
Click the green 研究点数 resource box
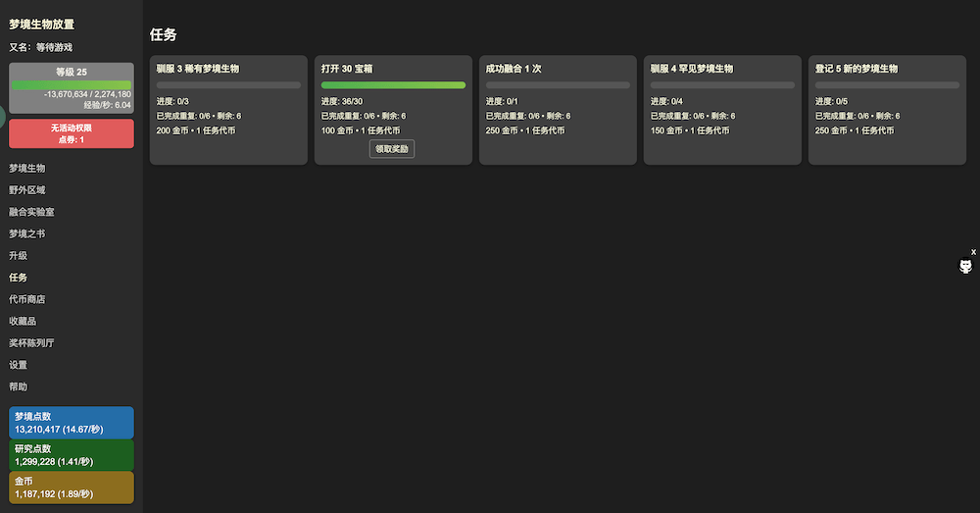pos(72,455)
